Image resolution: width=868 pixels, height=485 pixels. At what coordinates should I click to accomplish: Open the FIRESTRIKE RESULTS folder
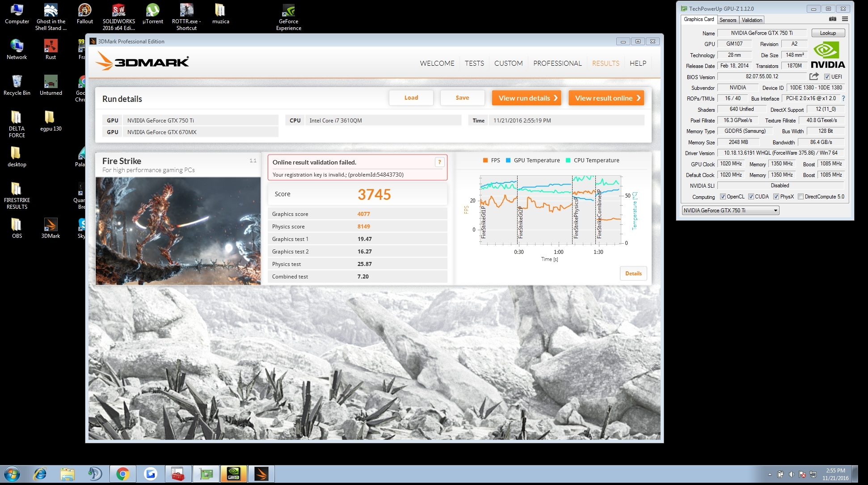tap(17, 196)
